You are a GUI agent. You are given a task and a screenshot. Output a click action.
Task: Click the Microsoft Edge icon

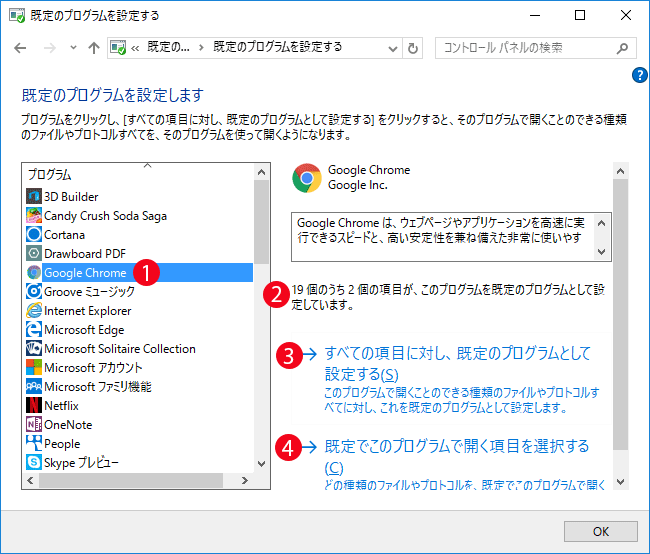point(34,329)
